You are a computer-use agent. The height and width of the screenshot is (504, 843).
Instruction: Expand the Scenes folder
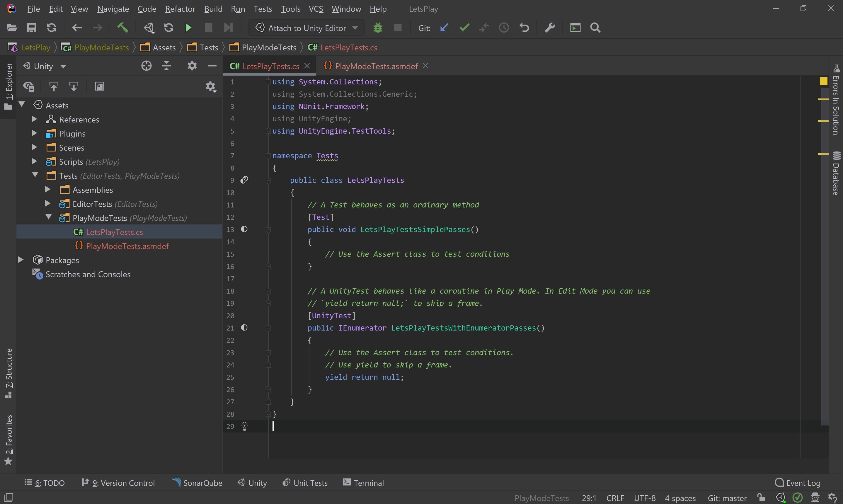(x=34, y=147)
